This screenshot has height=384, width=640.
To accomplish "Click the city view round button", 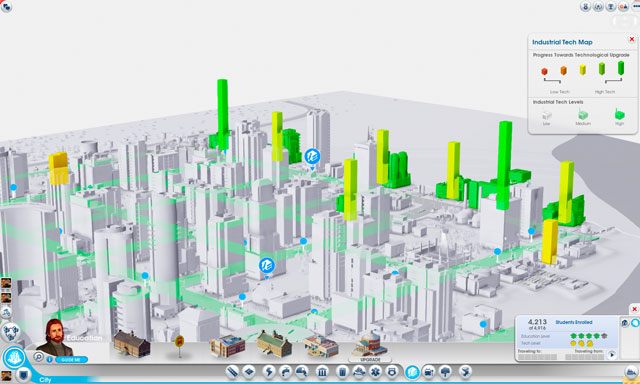I will point(14,357).
